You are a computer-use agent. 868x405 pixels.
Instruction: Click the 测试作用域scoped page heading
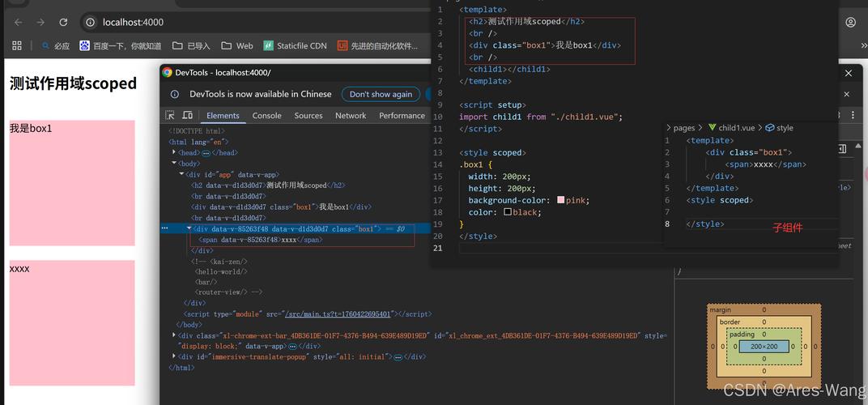coord(73,83)
